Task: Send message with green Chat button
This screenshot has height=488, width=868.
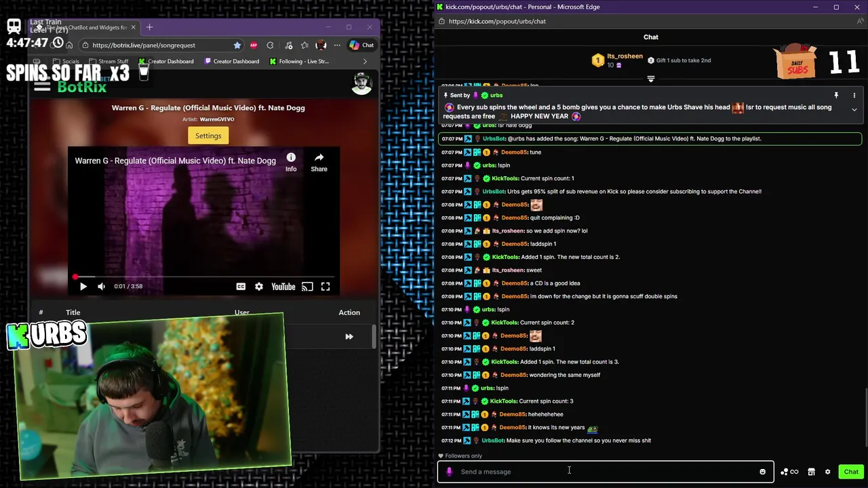Action: click(x=851, y=472)
